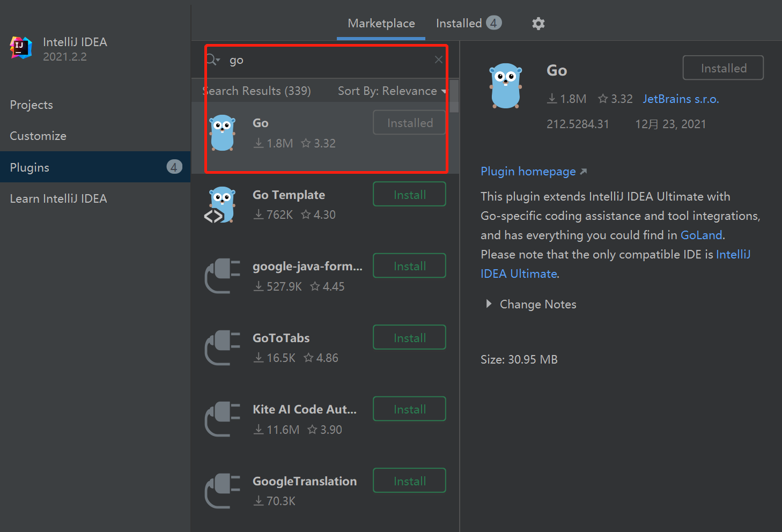Select the google-java-format plugin icon
The height and width of the screenshot is (532, 782).
[x=223, y=276]
